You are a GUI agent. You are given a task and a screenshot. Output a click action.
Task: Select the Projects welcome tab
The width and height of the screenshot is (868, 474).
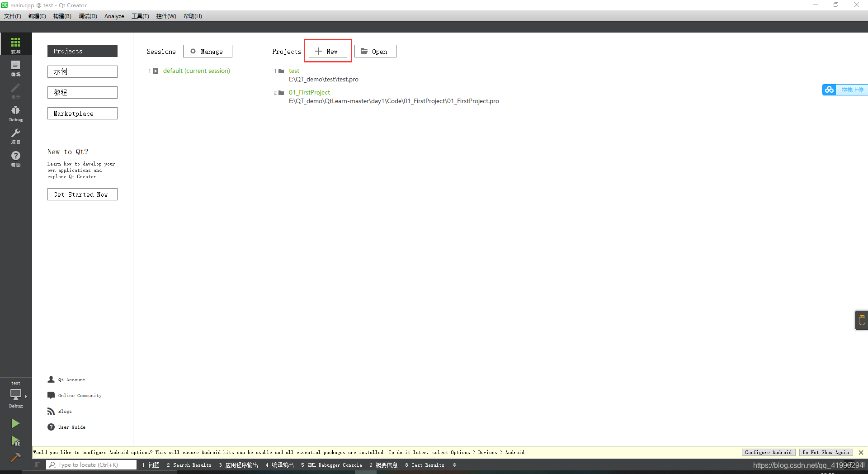point(82,51)
